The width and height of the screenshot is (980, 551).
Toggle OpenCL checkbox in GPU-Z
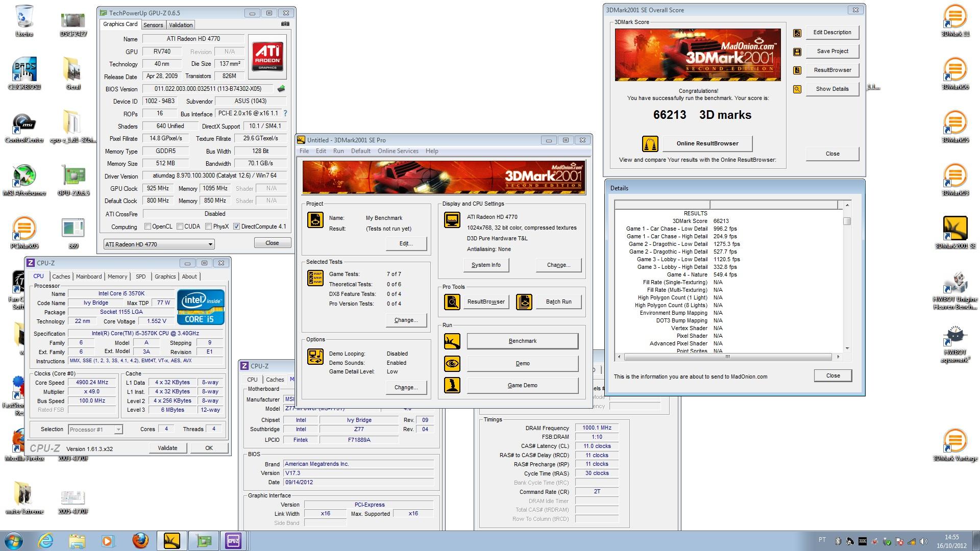click(148, 227)
